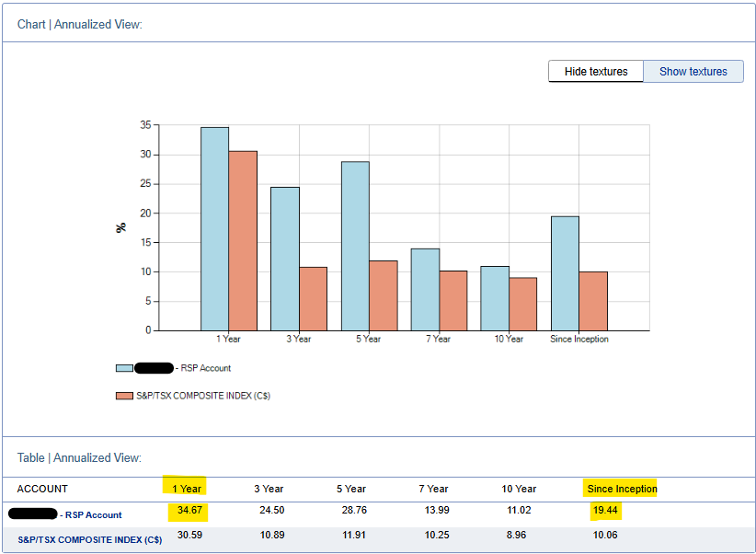This screenshot has width=756, height=554.
Task: Click the '10 Year' chart axis label
Action: 509,339
